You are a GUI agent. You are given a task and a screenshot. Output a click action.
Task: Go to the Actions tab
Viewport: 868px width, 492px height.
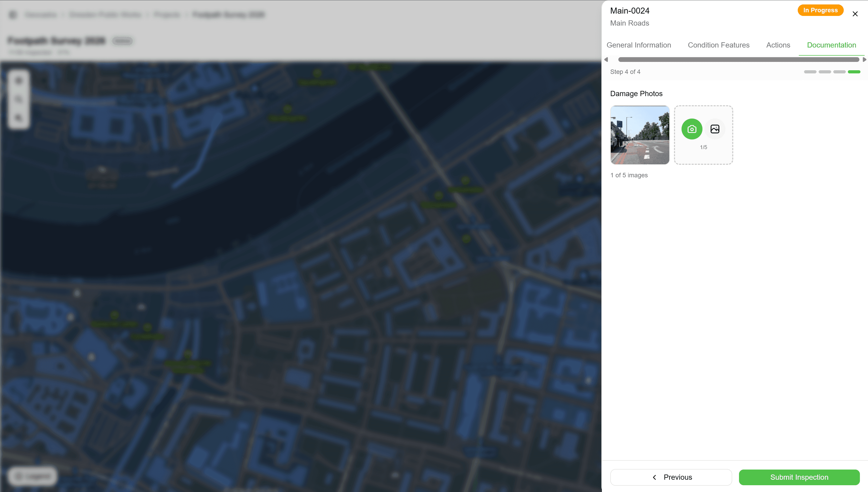point(778,45)
